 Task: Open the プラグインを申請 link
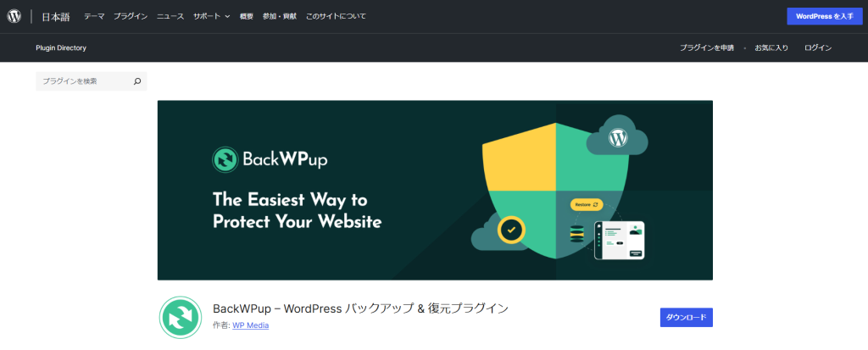coord(707,48)
